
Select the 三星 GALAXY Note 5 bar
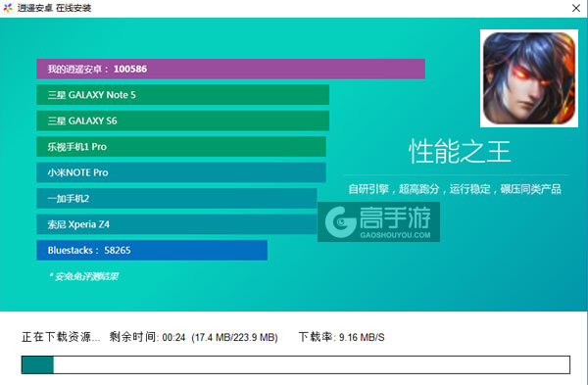pyautogui.click(x=182, y=95)
